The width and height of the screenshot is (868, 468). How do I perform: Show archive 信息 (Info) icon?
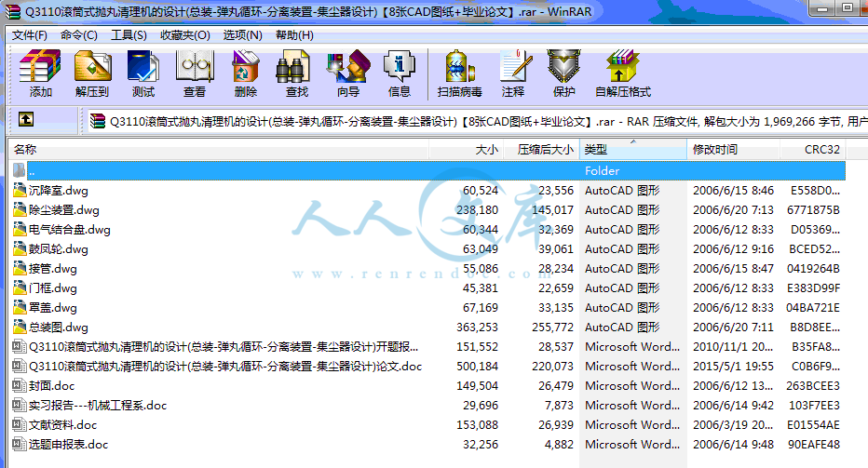[400, 73]
